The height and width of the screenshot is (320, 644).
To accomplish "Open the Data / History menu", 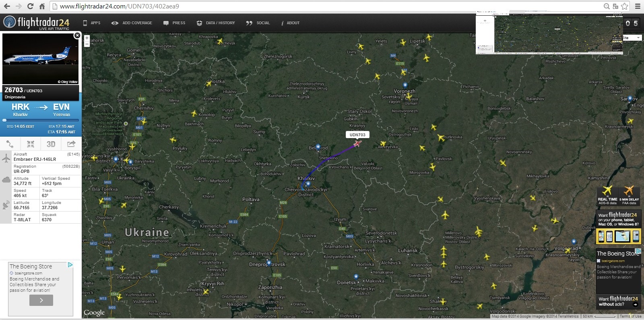I will [216, 23].
